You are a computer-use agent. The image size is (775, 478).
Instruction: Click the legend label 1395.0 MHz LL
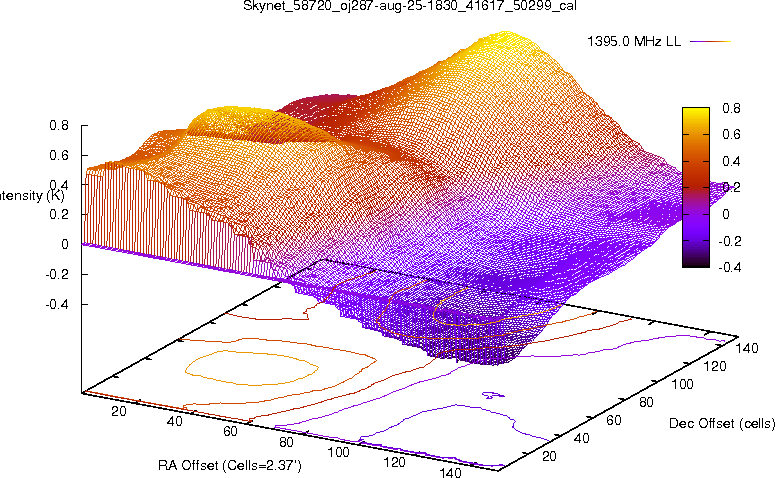click(634, 42)
